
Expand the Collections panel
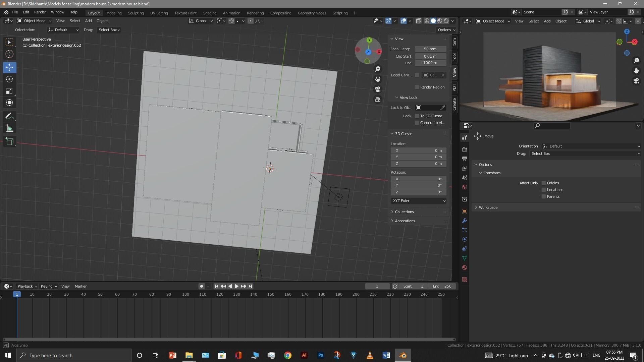[x=404, y=212]
